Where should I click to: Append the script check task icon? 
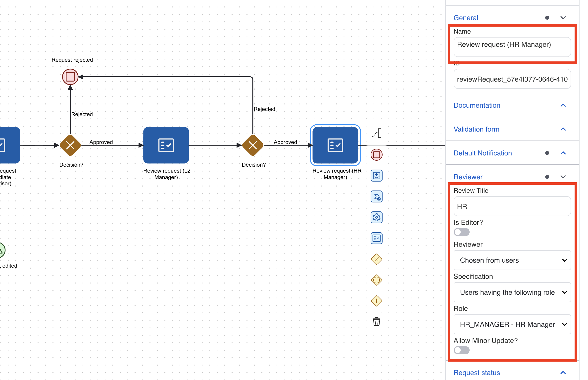[377, 196]
